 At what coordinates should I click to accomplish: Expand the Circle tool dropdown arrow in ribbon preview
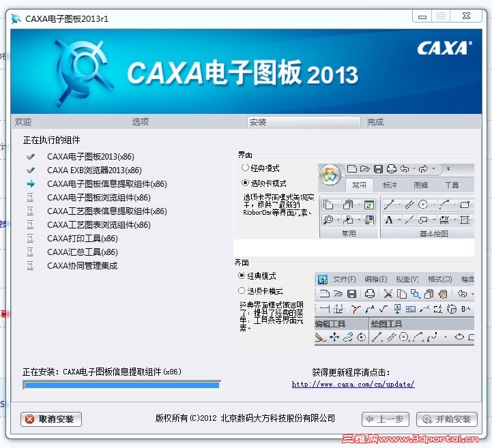tap(434, 205)
